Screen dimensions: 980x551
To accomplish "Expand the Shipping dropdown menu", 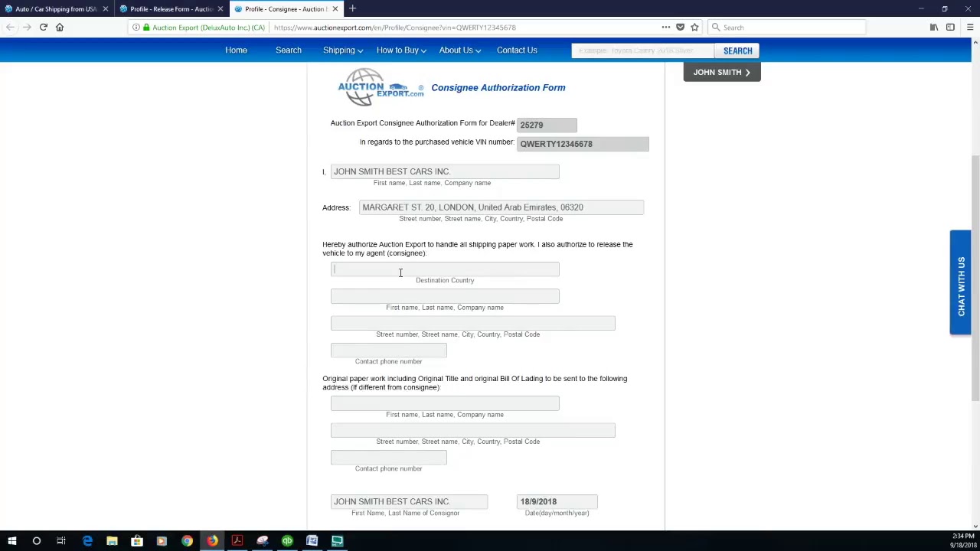I will (x=342, y=51).
